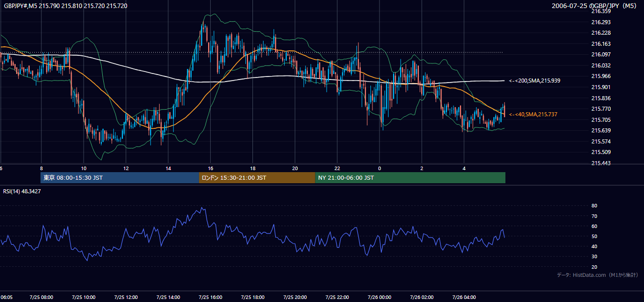Click price axis value 216.032
644x302 pixels.
(x=601, y=65)
